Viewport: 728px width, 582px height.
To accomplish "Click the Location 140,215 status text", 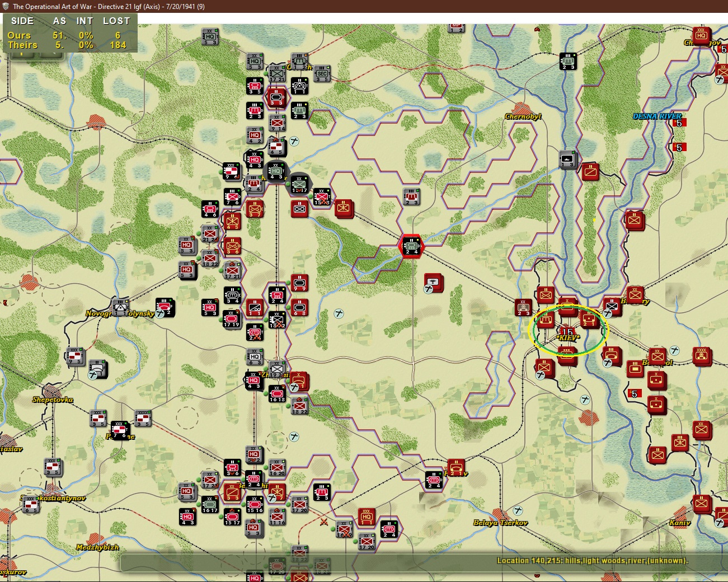I will [x=593, y=561].
